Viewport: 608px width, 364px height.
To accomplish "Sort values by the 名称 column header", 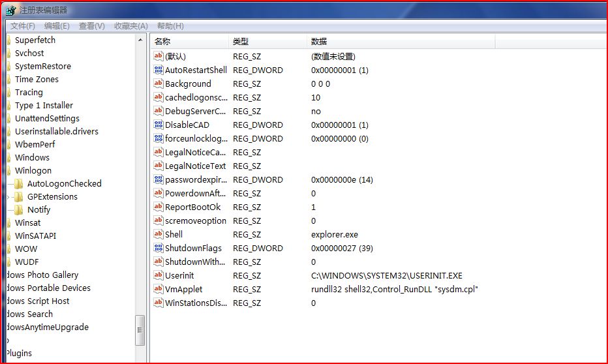I will coord(190,42).
